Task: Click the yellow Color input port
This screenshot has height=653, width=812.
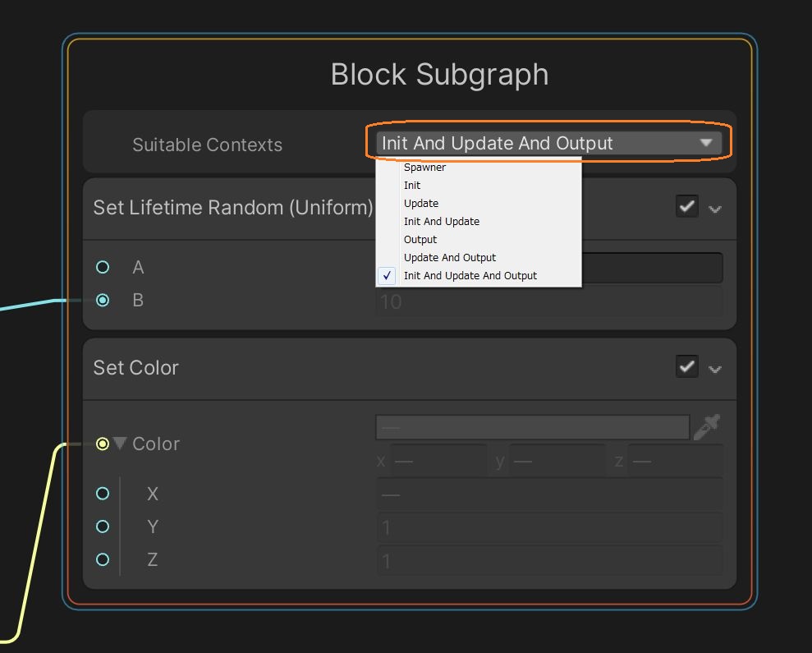Action: click(103, 444)
